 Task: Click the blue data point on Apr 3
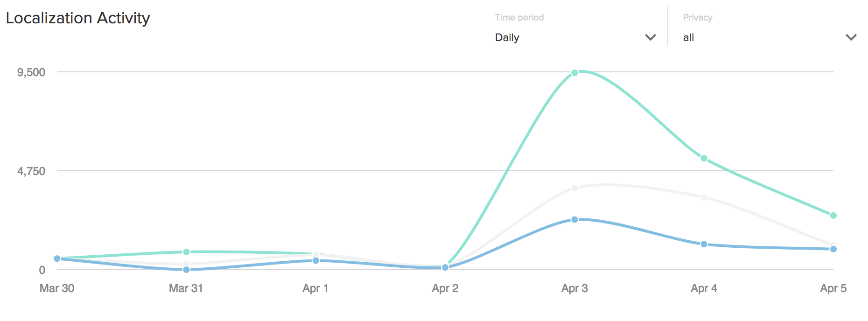[x=574, y=219]
